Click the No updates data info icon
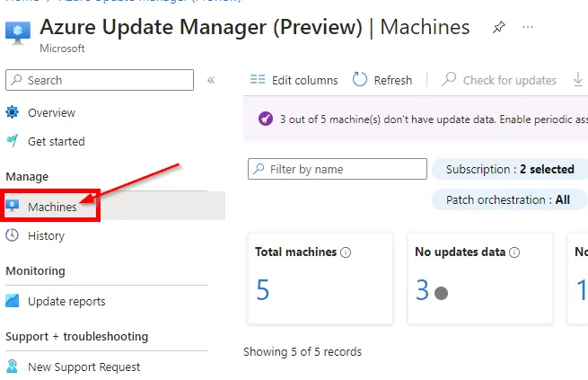The image size is (588, 380). coord(514,252)
